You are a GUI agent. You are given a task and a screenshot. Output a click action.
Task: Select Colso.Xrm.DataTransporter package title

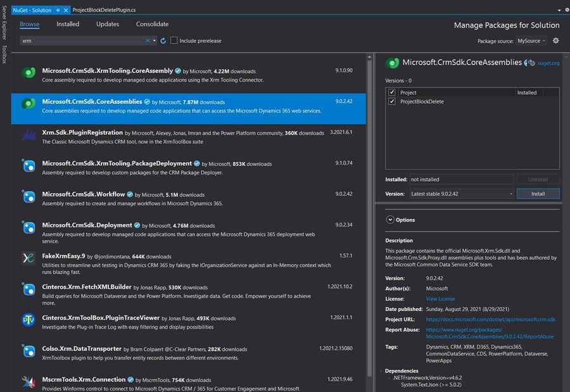pos(82,349)
